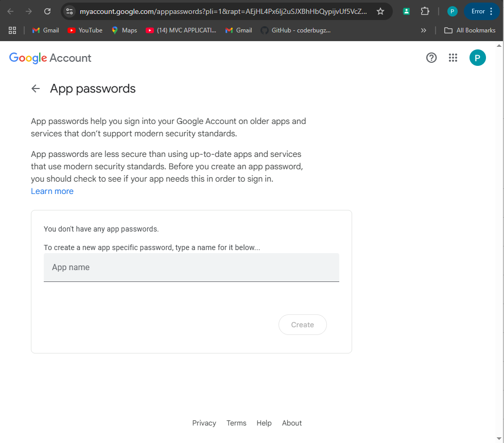This screenshot has height=443, width=504.
Task: Open Google Account avatar P on page
Action: [x=477, y=58]
